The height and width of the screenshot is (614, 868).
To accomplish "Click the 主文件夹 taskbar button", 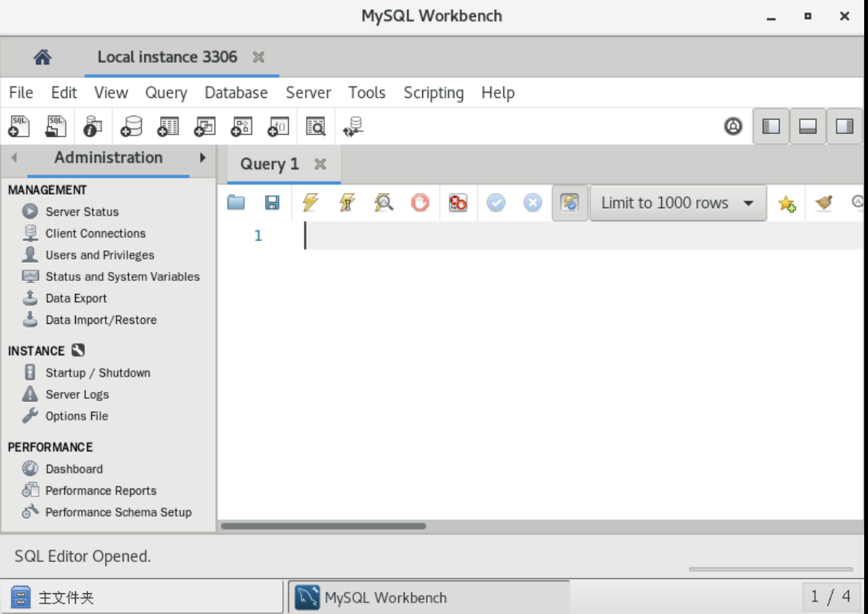I will coord(142,597).
